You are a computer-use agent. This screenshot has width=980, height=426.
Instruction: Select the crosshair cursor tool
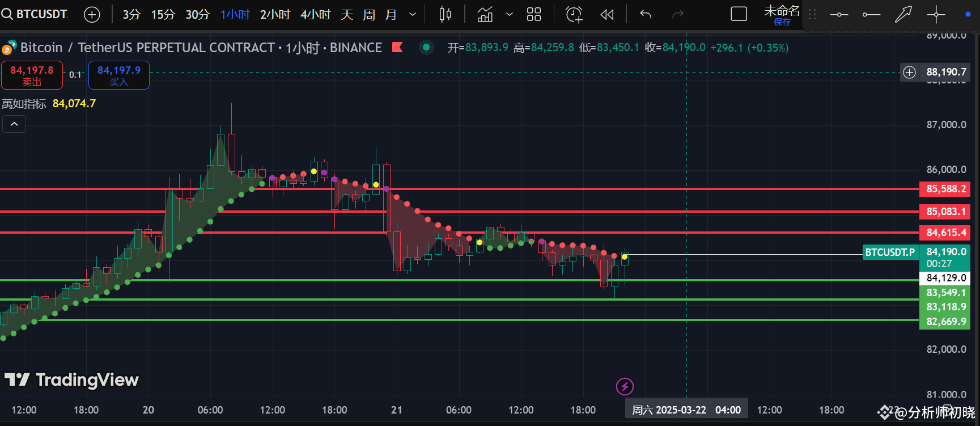[936, 15]
